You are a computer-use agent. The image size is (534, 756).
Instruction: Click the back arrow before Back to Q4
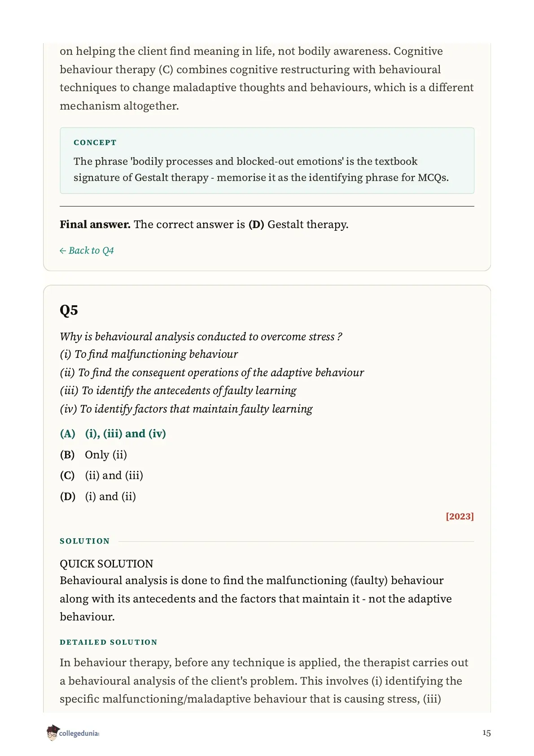[x=63, y=251]
